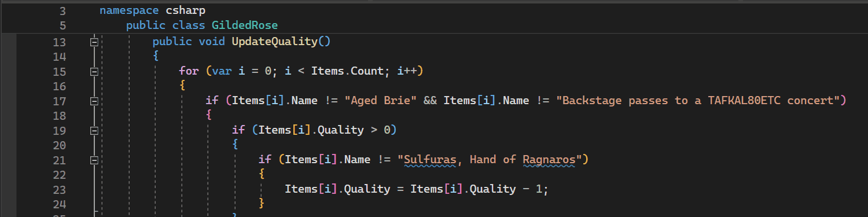The width and height of the screenshot is (868, 217).
Task: Collapse the Aged Brie if block
Action: [93, 101]
